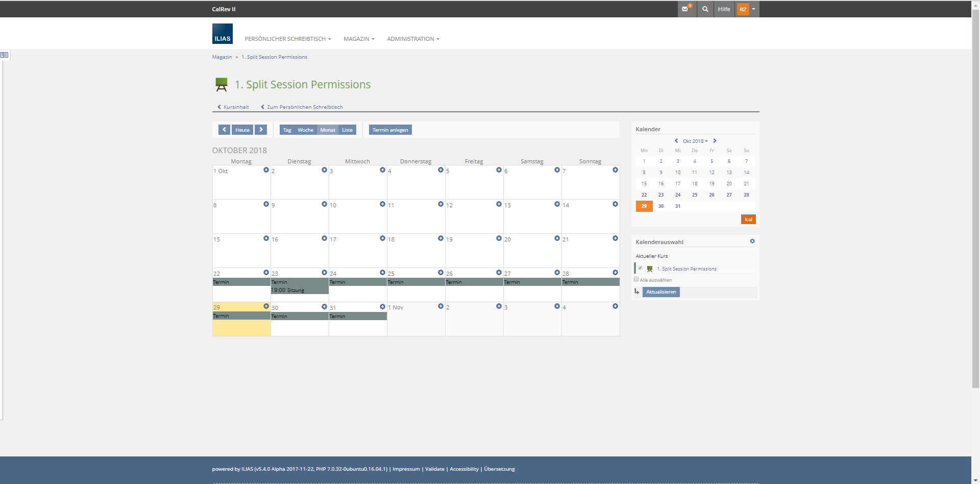
Task: Click the orange iCal export button
Action: (748, 220)
